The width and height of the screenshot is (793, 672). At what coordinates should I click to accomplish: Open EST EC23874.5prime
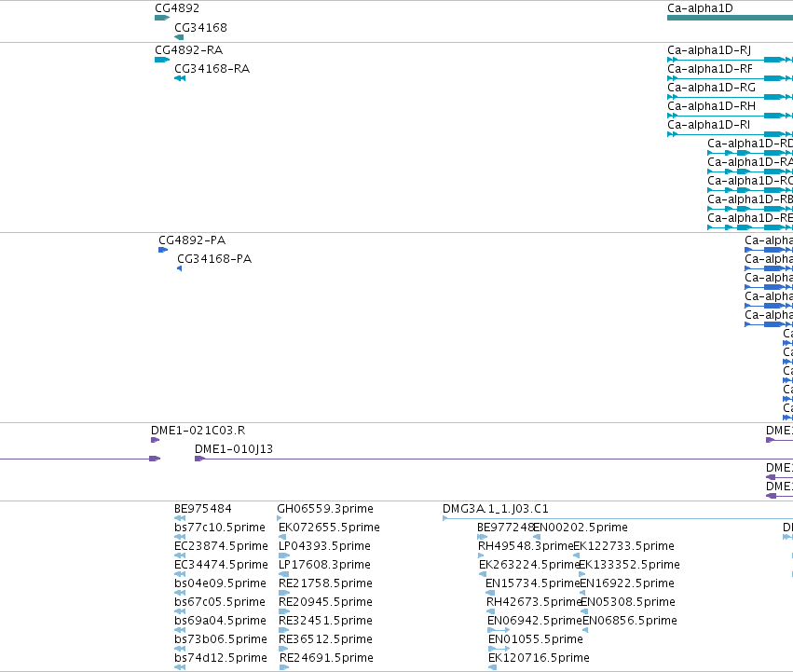click(221, 546)
